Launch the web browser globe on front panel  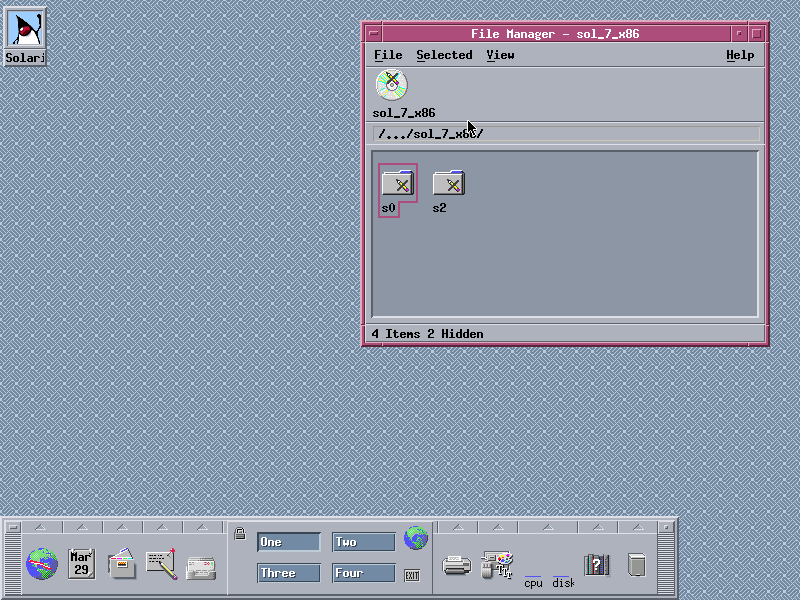(42, 564)
